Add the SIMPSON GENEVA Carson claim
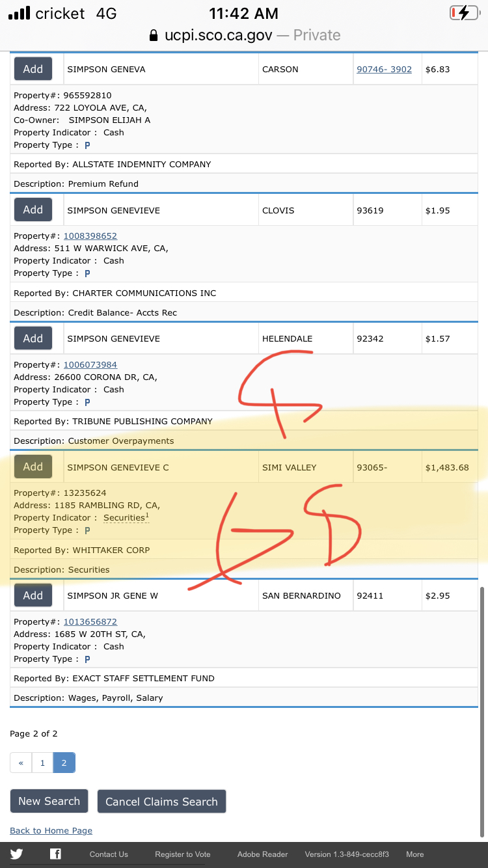 (x=33, y=69)
